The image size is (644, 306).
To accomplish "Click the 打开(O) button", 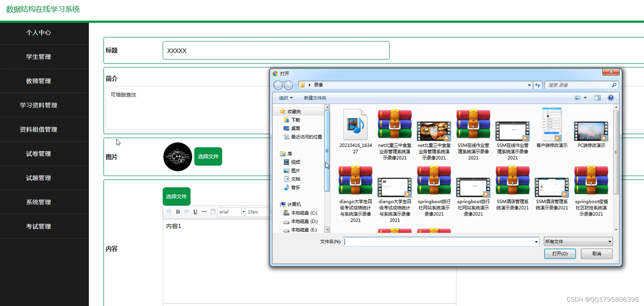I will pyautogui.click(x=560, y=254).
